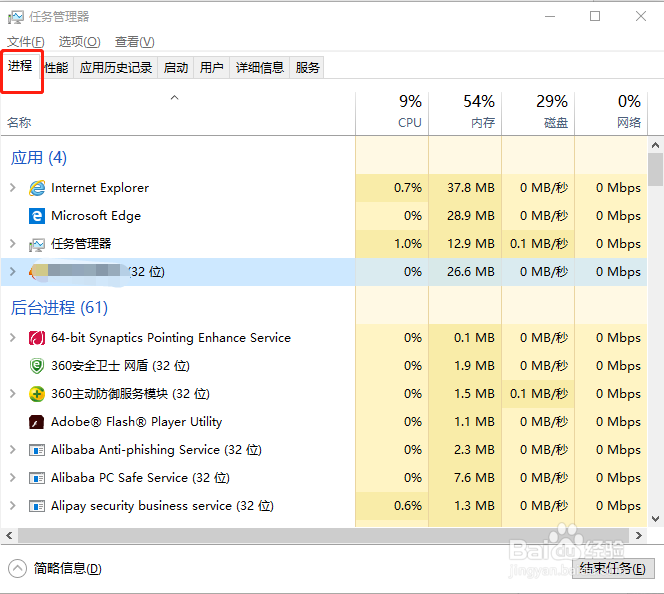This screenshot has width=664, height=594.
Task: Expand Alipay security business service row
Action: pos(13,506)
